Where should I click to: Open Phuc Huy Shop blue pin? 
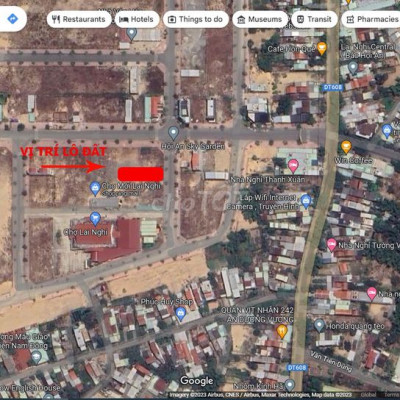181,314
